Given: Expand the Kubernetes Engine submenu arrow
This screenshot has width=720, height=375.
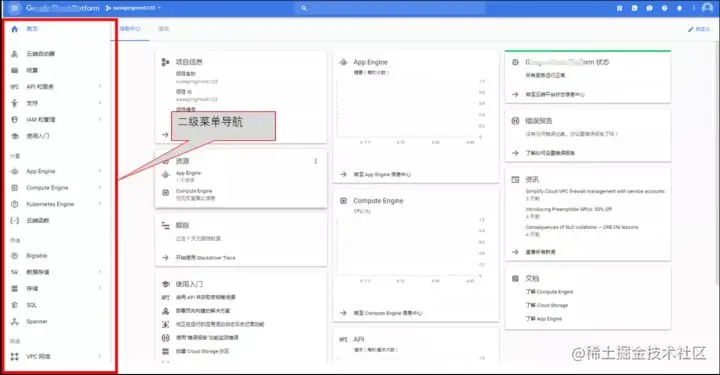Looking at the screenshot, I should pos(100,204).
